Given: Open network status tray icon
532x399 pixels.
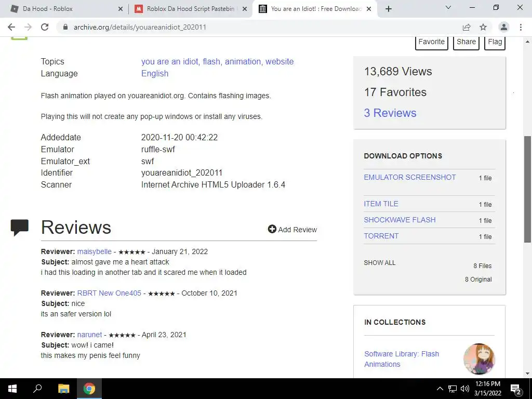Looking at the screenshot, I should click(453, 389).
